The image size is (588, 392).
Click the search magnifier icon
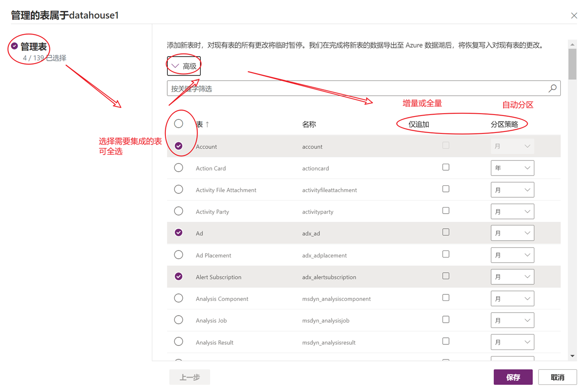[552, 88]
